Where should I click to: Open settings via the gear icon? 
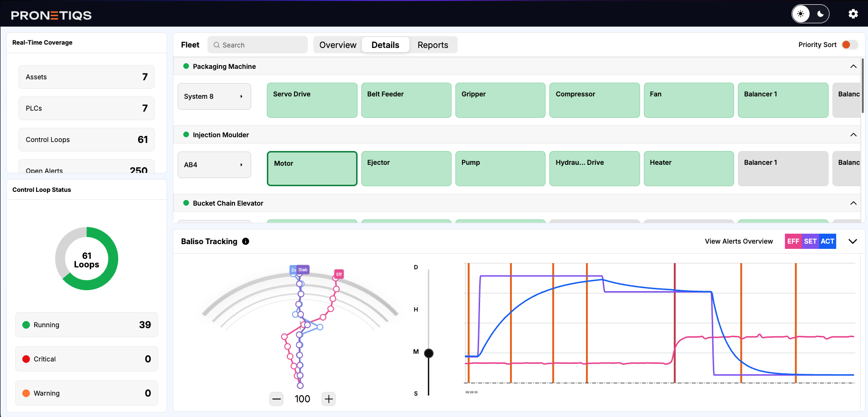pos(853,14)
